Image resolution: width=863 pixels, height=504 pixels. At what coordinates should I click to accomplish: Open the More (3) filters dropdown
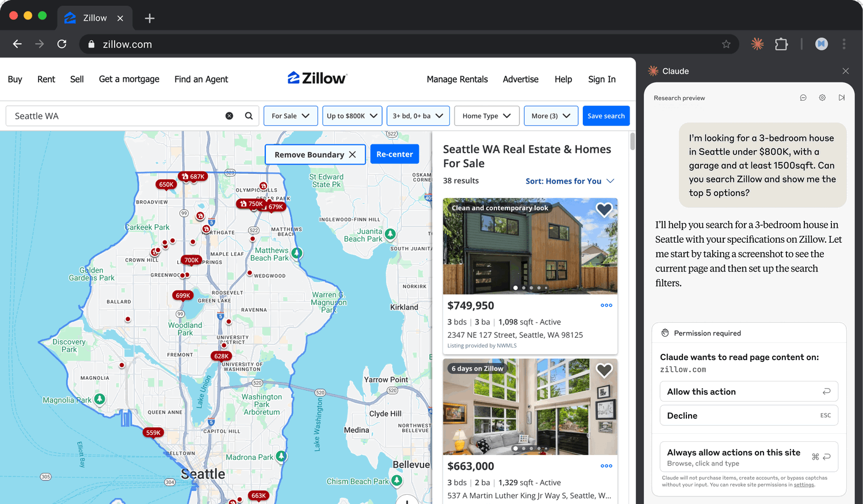[x=551, y=116]
